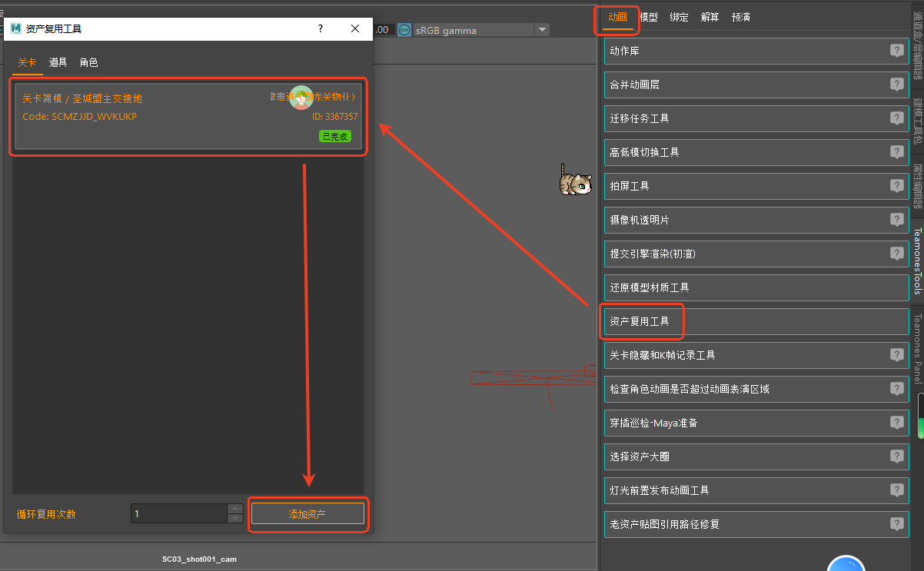Click the help icon for 选择资产大圈
Image resolution: width=924 pixels, height=571 pixels.
coord(896,456)
